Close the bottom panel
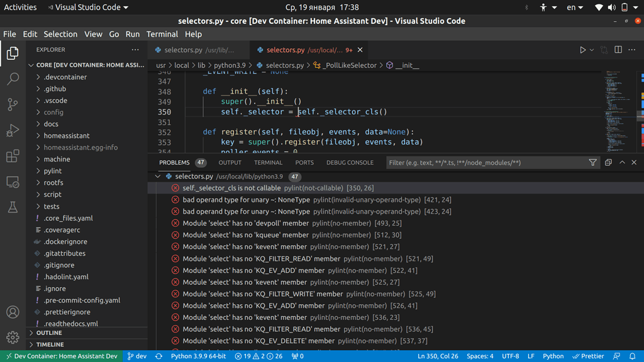This screenshot has width=644, height=362. (634, 163)
